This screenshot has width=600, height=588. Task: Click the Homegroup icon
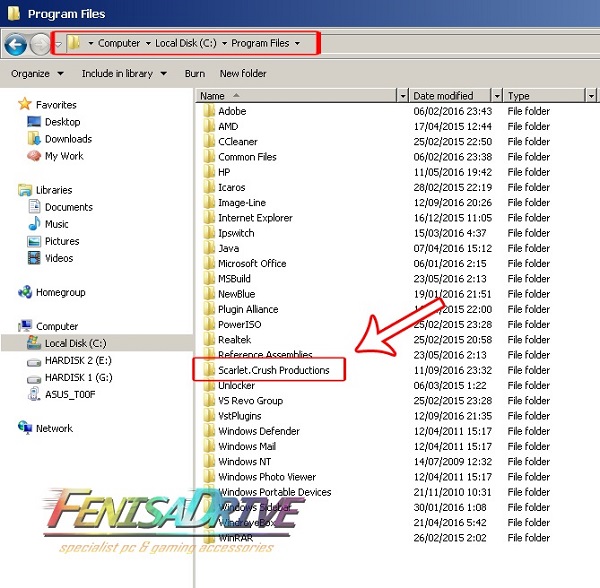[x=25, y=292]
